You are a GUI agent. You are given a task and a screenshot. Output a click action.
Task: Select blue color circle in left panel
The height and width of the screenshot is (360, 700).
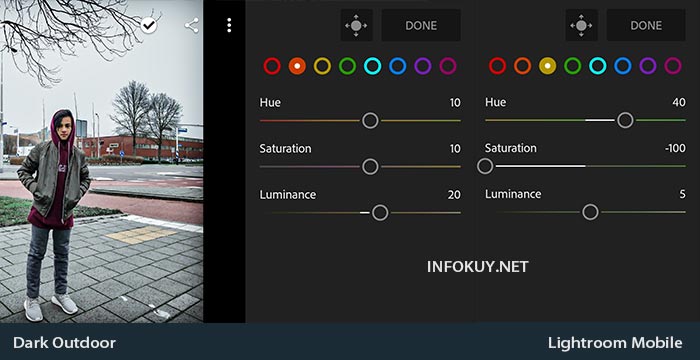[397, 66]
